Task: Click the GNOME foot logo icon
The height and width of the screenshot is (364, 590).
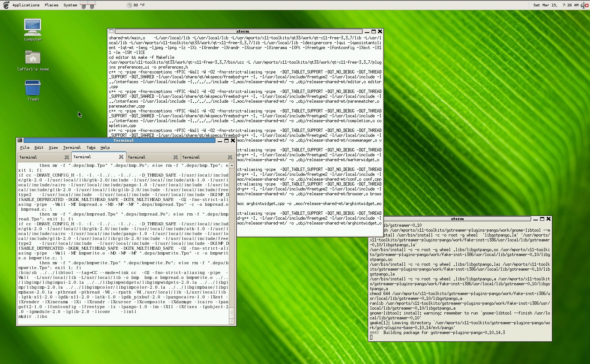Action: tap(6, 5)
